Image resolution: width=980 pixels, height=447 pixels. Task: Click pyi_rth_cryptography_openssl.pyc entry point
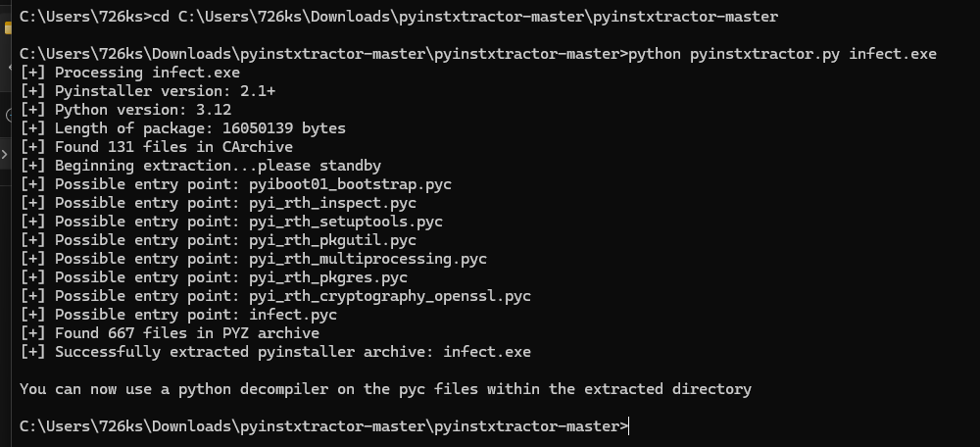coord(389,296)
